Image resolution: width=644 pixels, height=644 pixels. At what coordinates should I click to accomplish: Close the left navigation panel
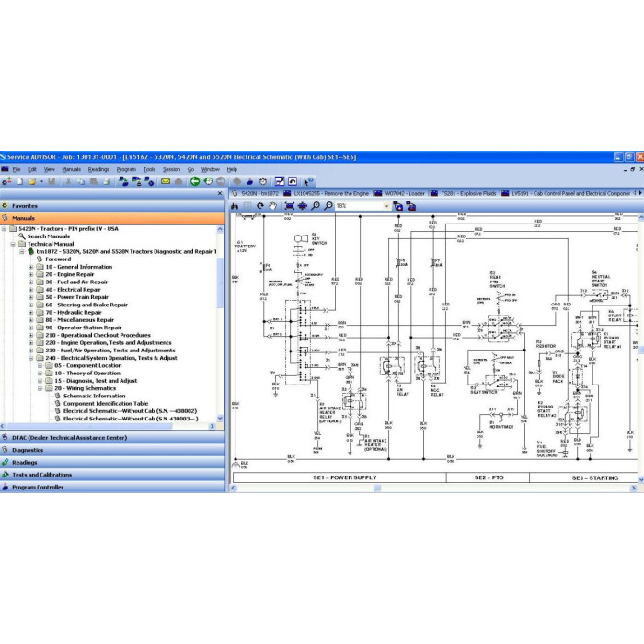coord(220,193)
